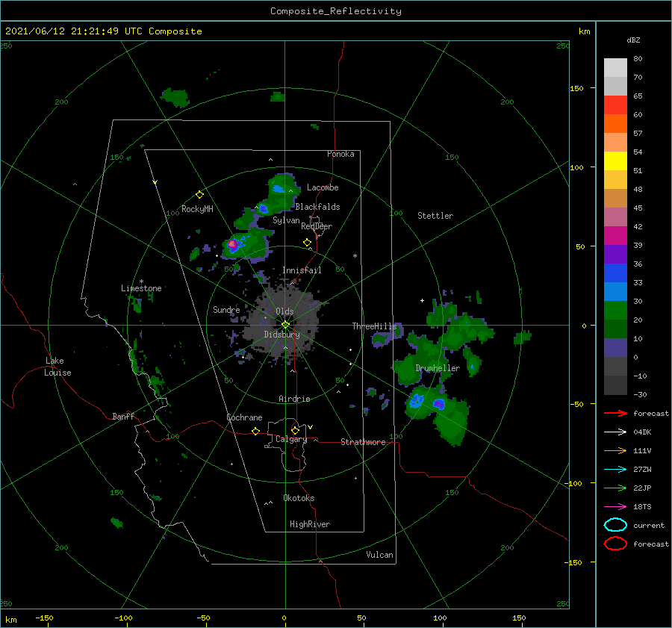
Task: Click the magenta storm core west of Innisfail
Action: coord(232,244)
